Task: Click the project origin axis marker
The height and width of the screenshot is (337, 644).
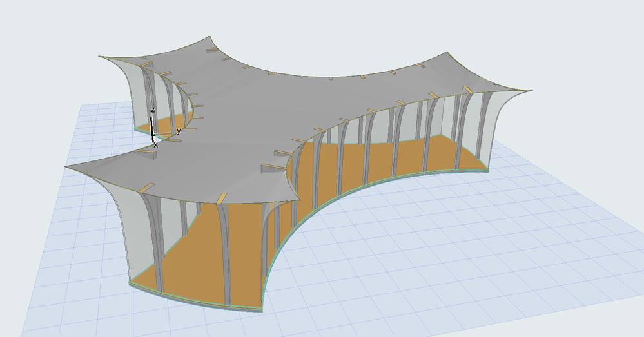Action: pos(153,134)
